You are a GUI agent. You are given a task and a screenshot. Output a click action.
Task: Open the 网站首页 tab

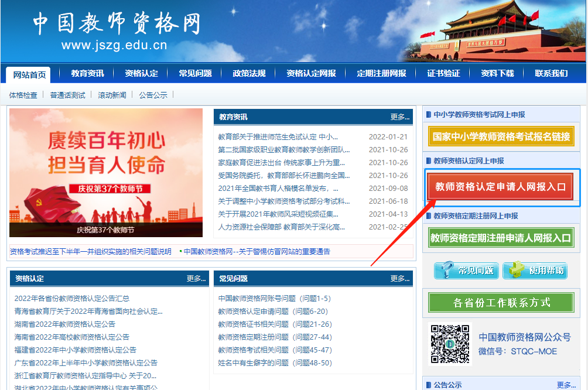30,74
